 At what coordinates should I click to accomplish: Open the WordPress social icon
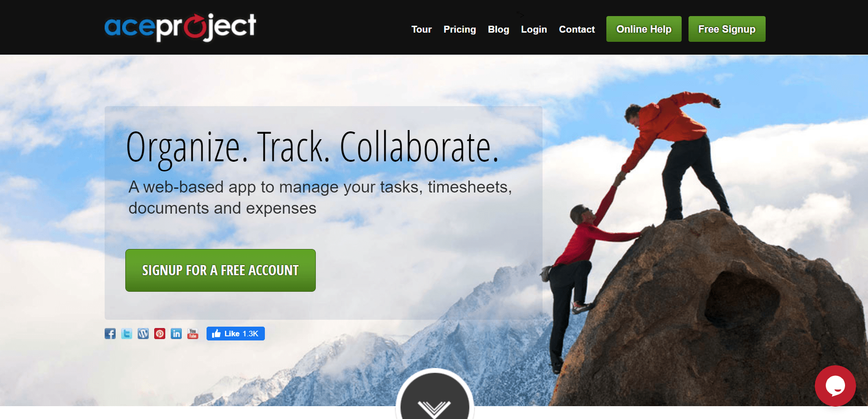point(143,334)
